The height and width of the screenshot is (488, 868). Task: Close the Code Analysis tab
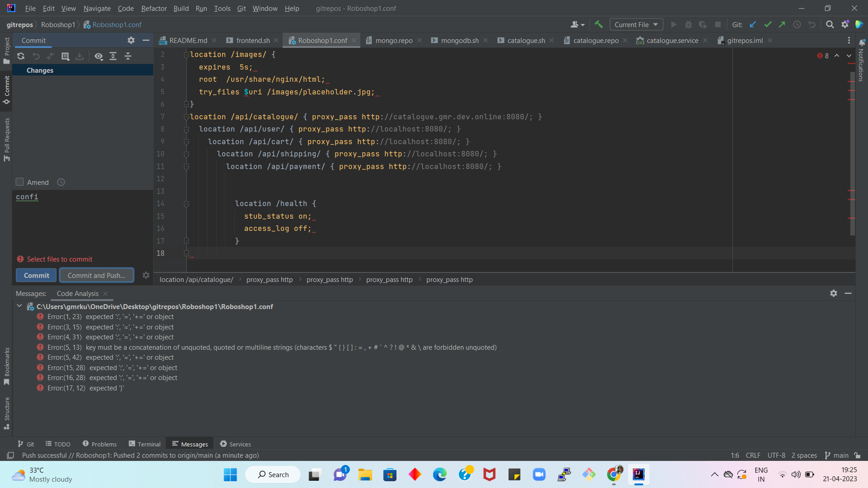pos(105,294)
